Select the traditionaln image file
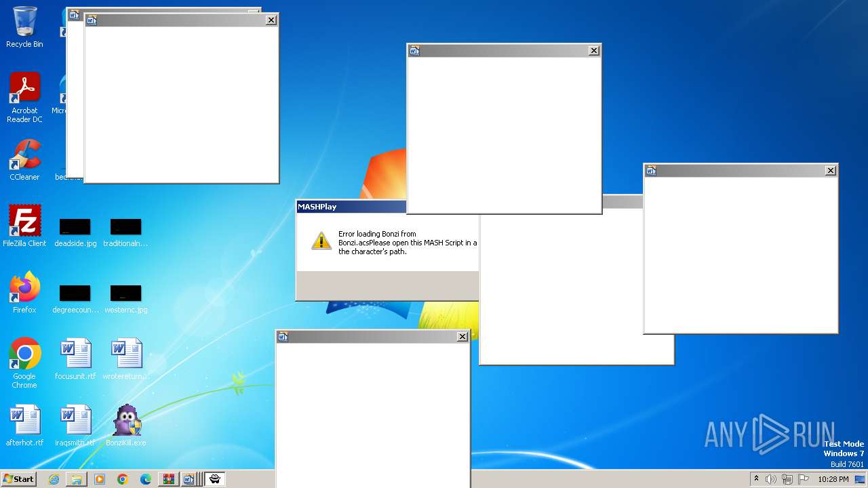 click(x=126, y=232)
